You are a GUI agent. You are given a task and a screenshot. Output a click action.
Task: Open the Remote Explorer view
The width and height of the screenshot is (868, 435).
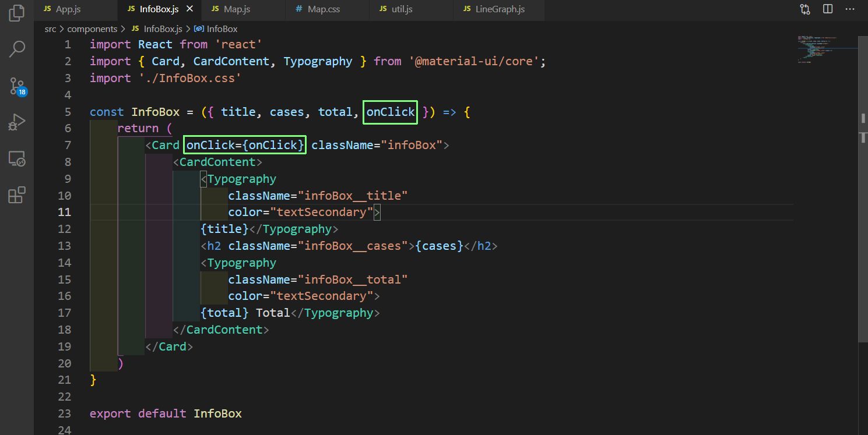[17, 159]
